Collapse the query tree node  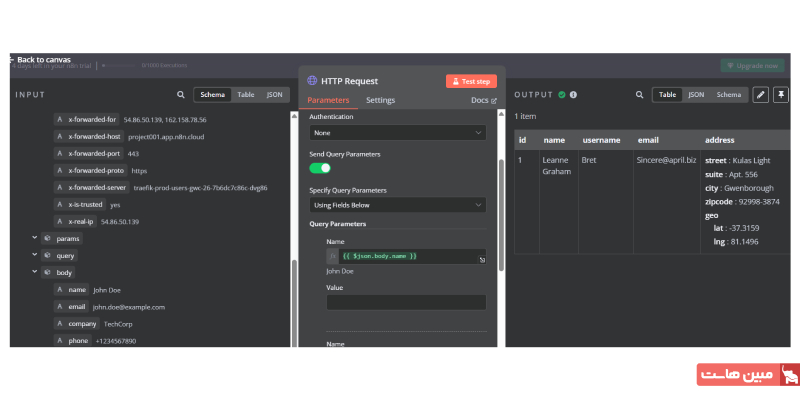click(x=35, y=255)
